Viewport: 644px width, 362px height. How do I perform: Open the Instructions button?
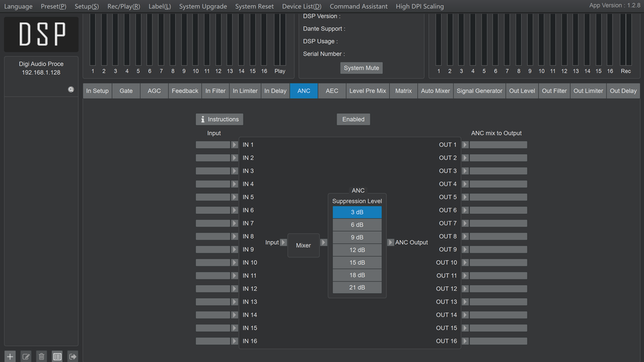point(219,119)
